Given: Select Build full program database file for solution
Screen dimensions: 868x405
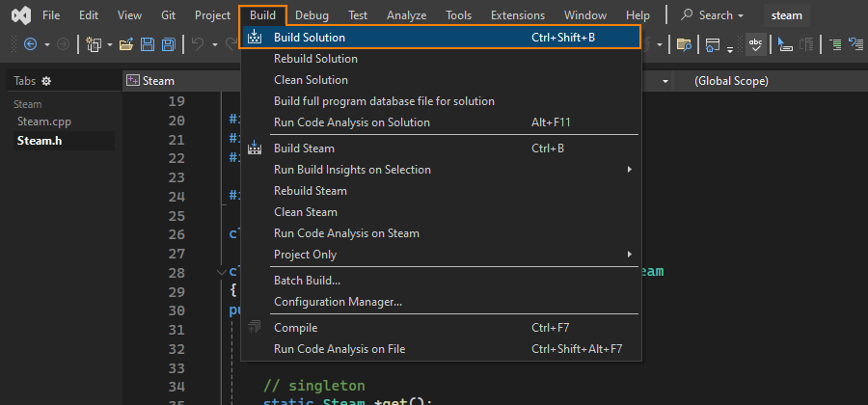Looking at the screenshot, I should point(441,101).
